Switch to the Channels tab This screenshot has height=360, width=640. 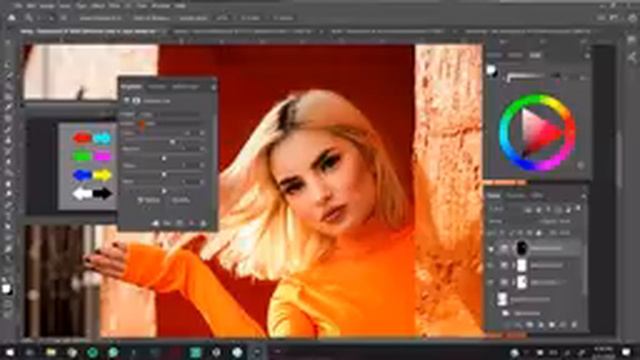click(516, 196)
